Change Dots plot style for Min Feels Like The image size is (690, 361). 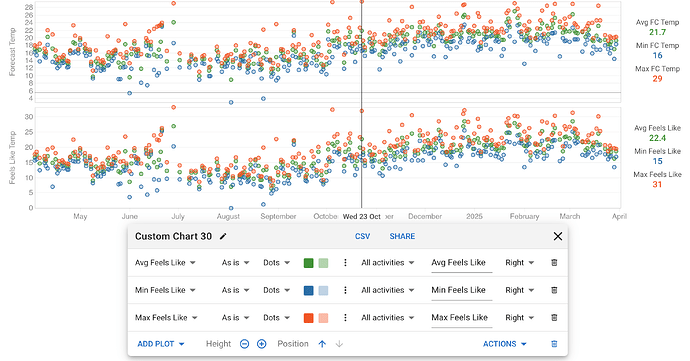click(276, 290)
